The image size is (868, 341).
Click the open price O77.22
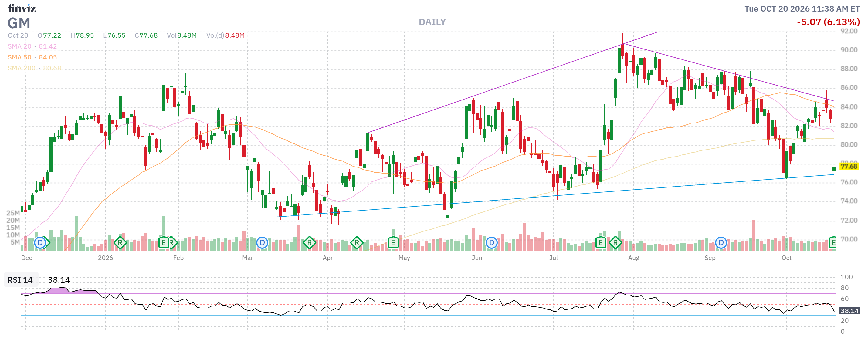pos(49,35)
